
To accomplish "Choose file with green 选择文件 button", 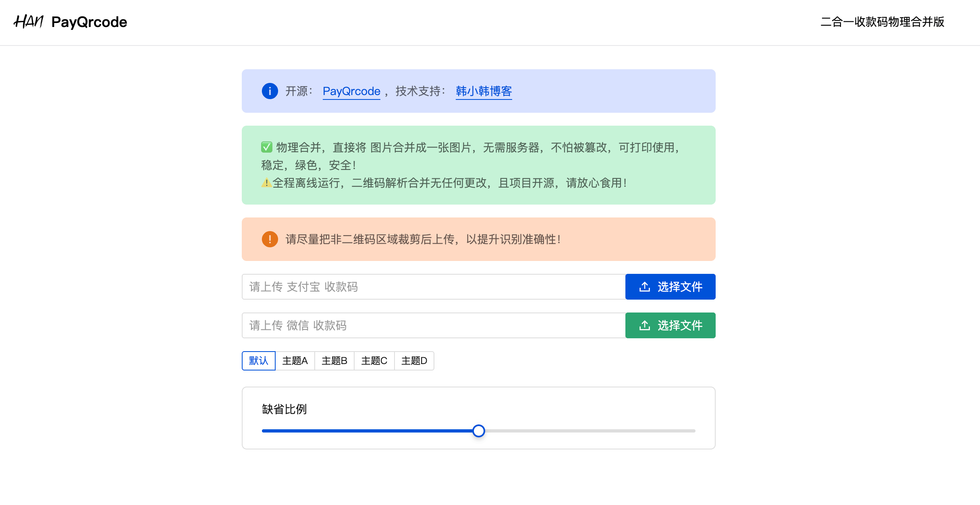I will click(671, 325).
